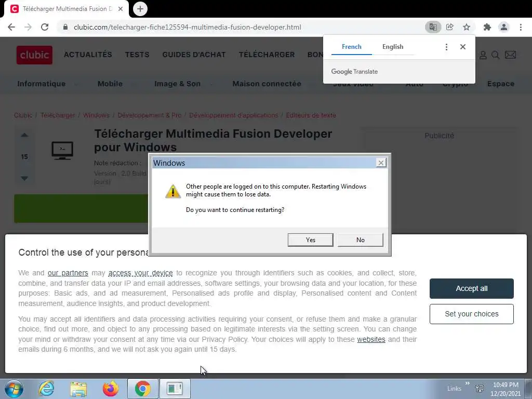532x399 pixels.
Task: Open Clubic breadcrumb link
Action: pos(23,115)
